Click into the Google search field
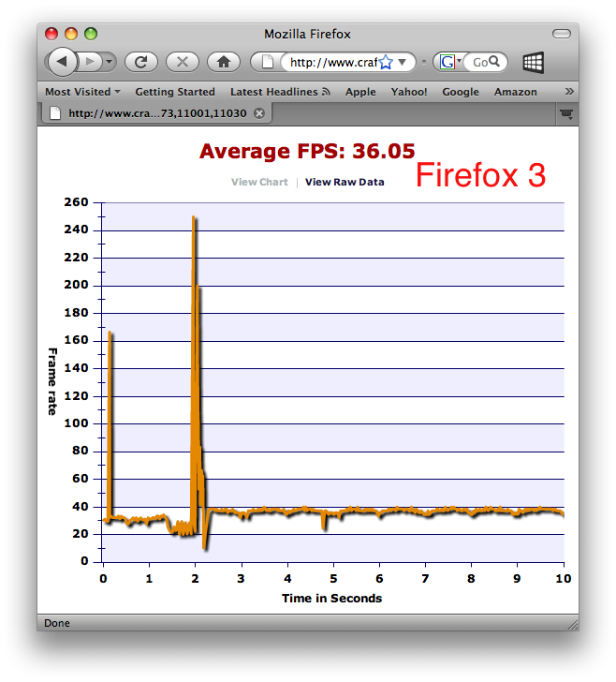This screenshot has height=682, width=616. pos(479,62)
